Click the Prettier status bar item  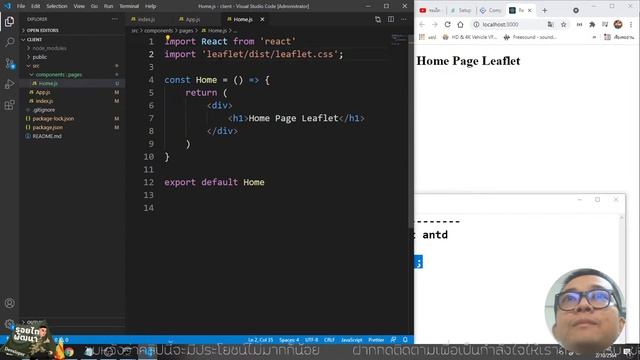point(376,340)
